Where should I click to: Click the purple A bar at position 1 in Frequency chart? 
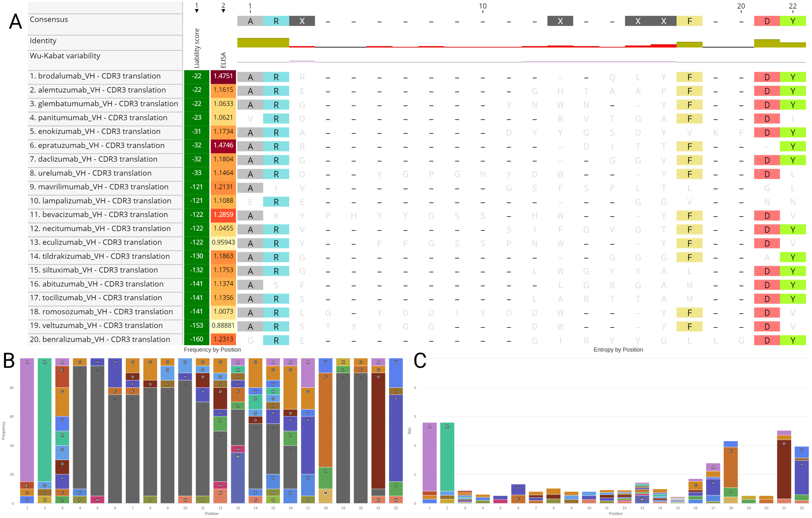coord(27,420)
